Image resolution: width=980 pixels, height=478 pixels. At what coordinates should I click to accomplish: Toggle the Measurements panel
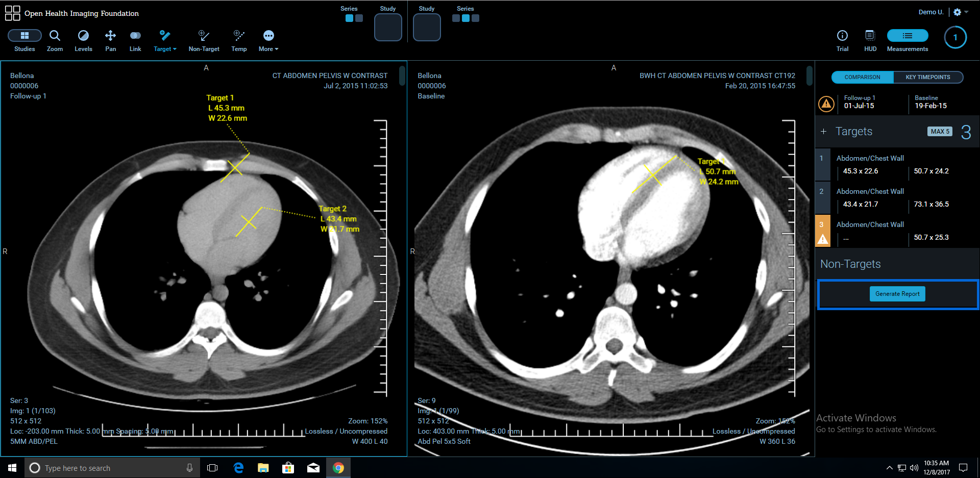click(x=908, y=40)
